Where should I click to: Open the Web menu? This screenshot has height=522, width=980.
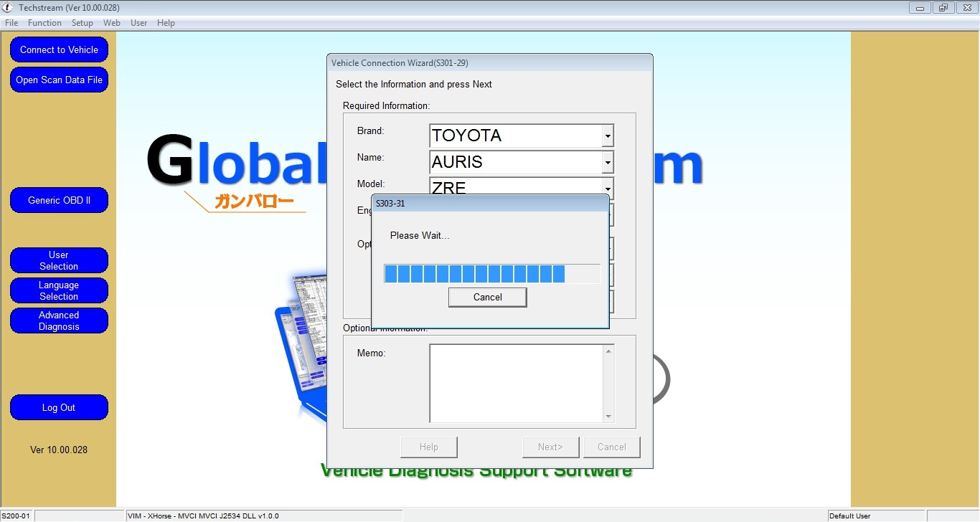click(x=112, y=23)
